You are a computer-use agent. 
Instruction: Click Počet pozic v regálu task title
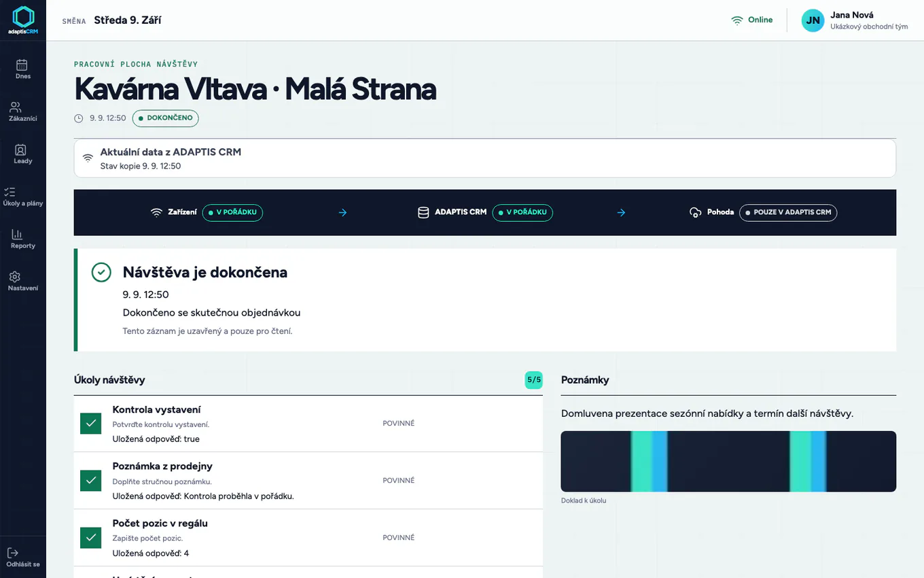[160, 524]
